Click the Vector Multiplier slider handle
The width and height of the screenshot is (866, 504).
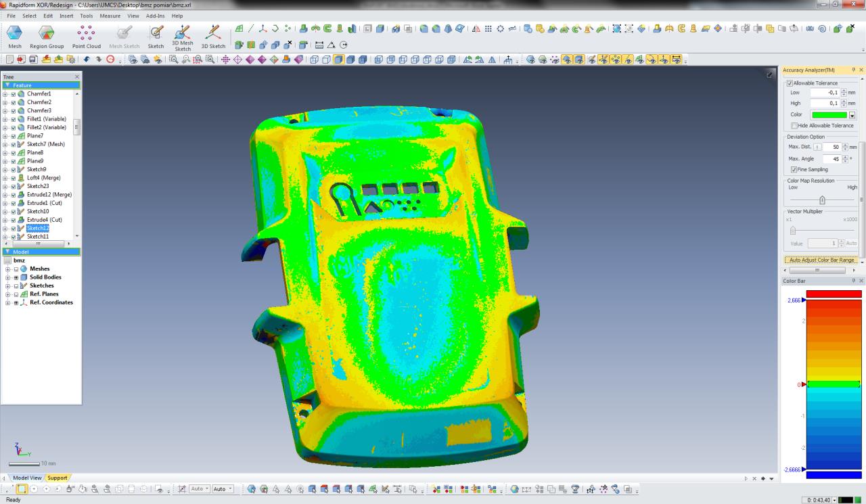point(793,231)
